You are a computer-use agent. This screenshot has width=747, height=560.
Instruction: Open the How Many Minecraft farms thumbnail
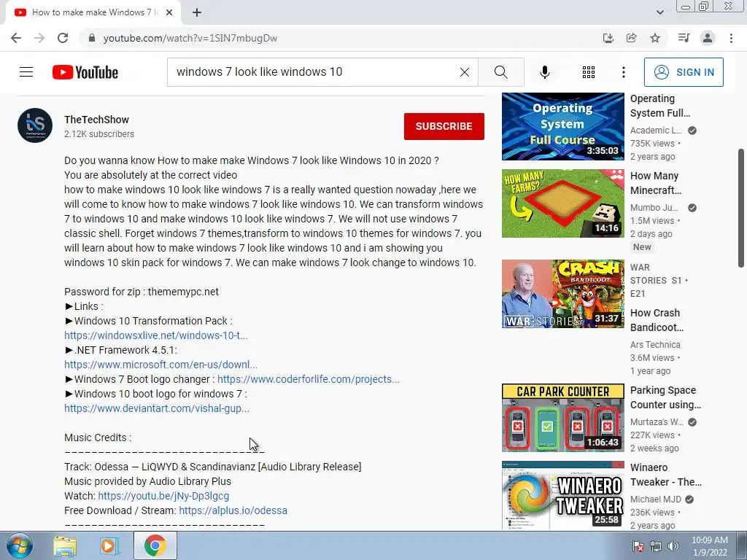(x=562, y=203)
